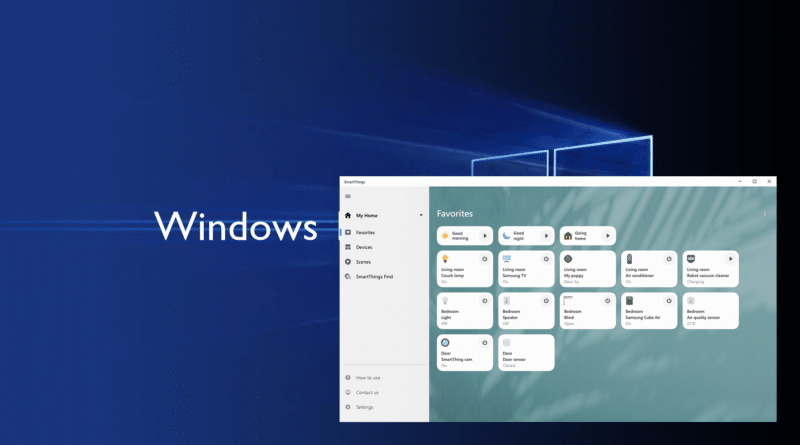Click the moon icon on Good night
Screen dimensions: 800x445
[x=506, y=236]
